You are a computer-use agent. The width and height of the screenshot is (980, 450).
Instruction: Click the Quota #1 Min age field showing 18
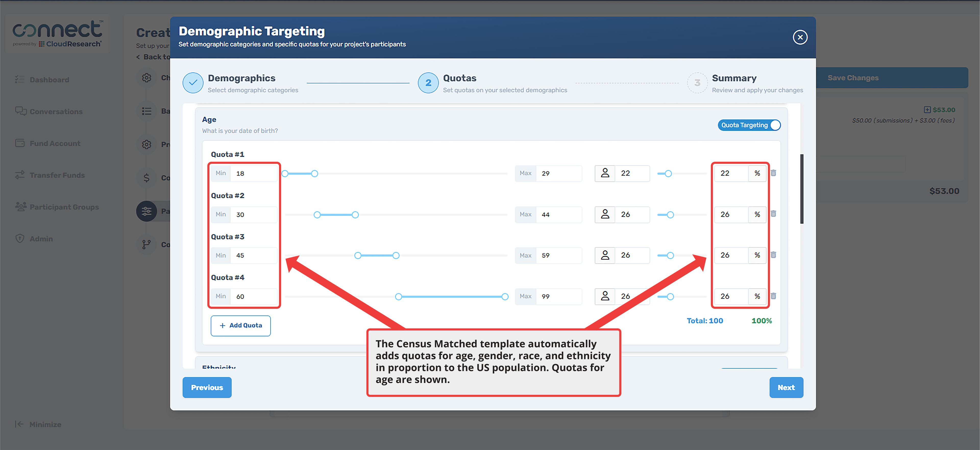click(x=254, y=173)
